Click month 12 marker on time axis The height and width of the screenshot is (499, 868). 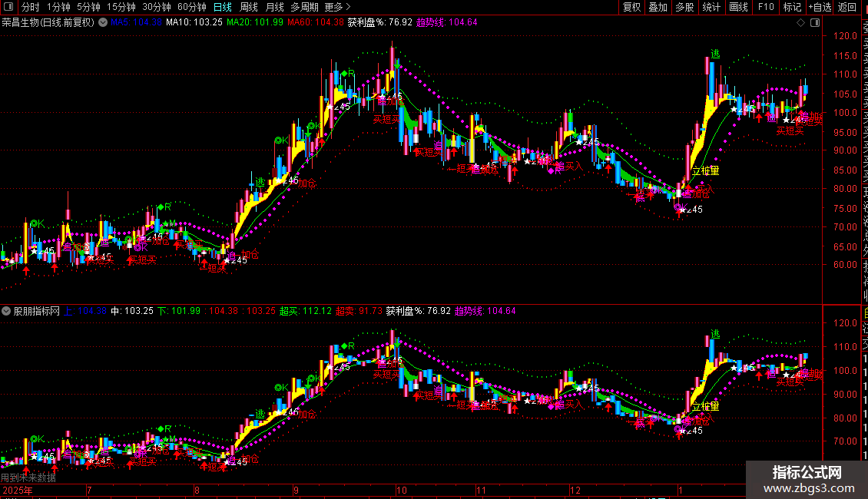coord(575,490)
